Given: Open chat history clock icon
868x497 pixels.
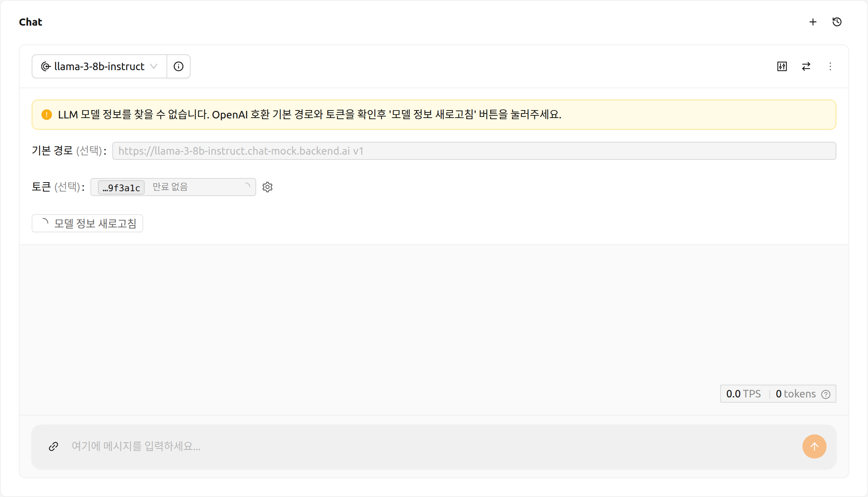Looking at the screenshot, I should [x=837, y=22].
